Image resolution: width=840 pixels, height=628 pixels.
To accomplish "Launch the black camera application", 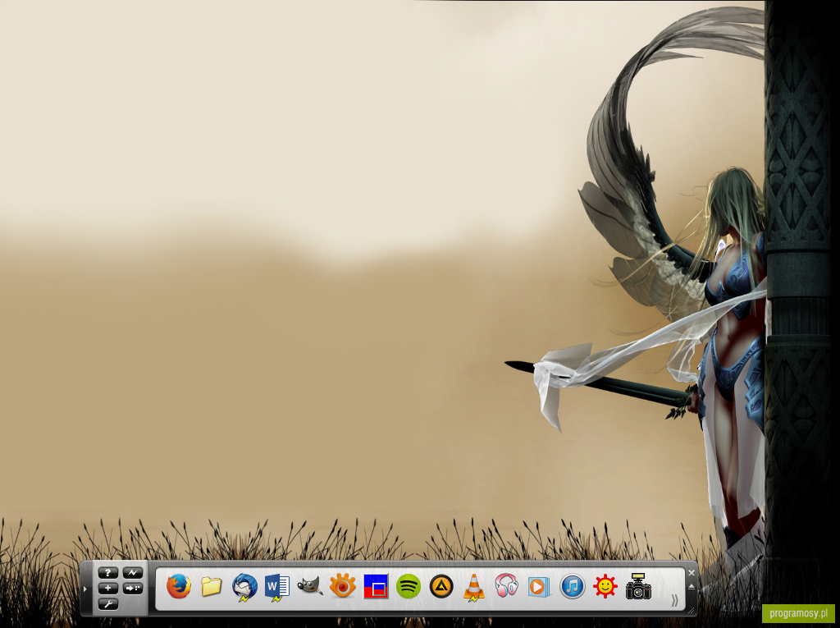I will pos(638,585).
